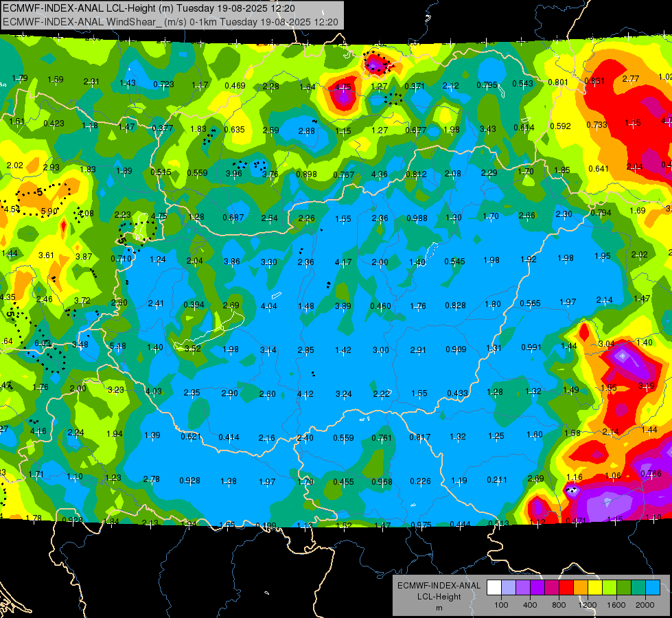Click the wind shear value 0.988

pos(417,218)
